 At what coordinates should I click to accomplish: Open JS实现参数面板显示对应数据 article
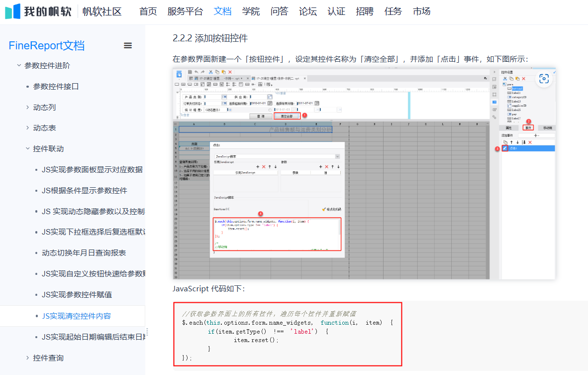(92, 170)
